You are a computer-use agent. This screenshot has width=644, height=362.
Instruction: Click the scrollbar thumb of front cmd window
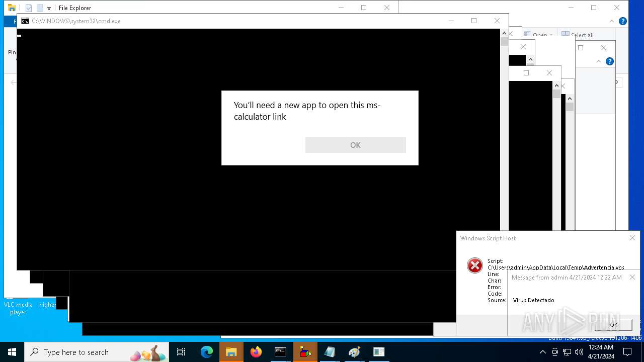point(504,42)
